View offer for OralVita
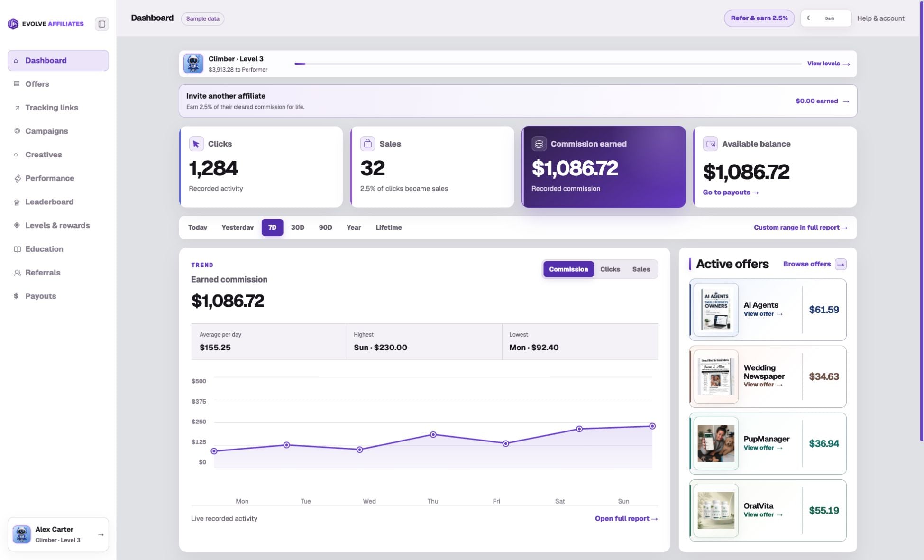Viewport: 924px width, 560px height. [x=763, y=515]
